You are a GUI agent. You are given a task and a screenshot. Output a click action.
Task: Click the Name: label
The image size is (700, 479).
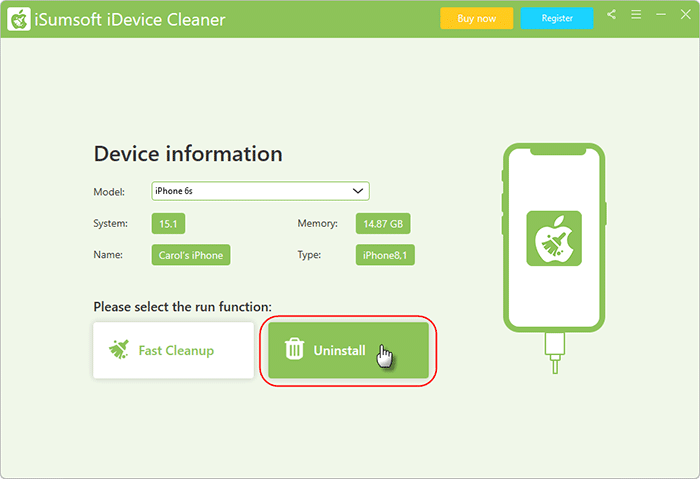point(108,254)
